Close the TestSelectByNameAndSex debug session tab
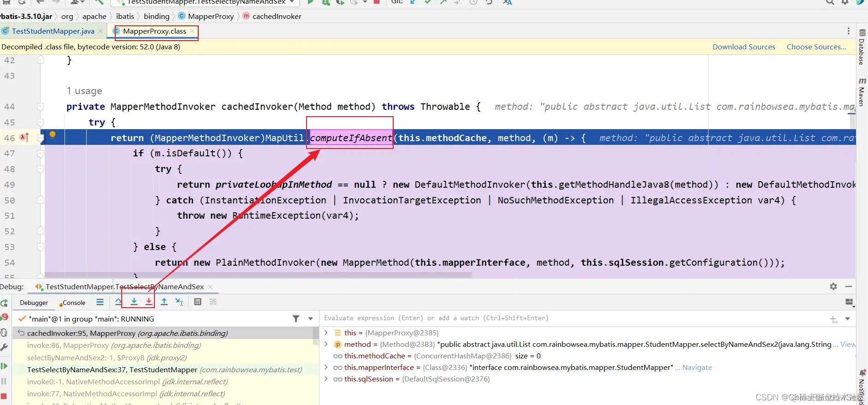The height and width of the screenshot is (405, 868). coord(210,286)
